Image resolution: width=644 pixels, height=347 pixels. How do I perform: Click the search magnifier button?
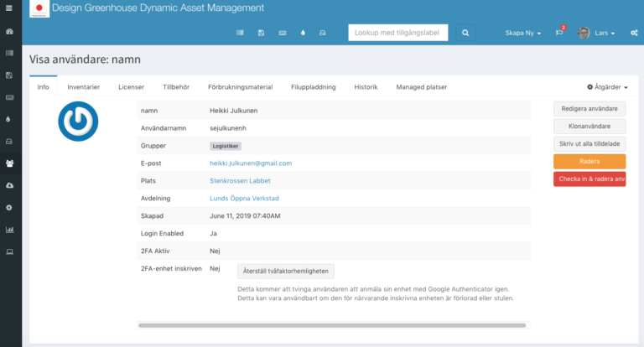coord(465,33)
